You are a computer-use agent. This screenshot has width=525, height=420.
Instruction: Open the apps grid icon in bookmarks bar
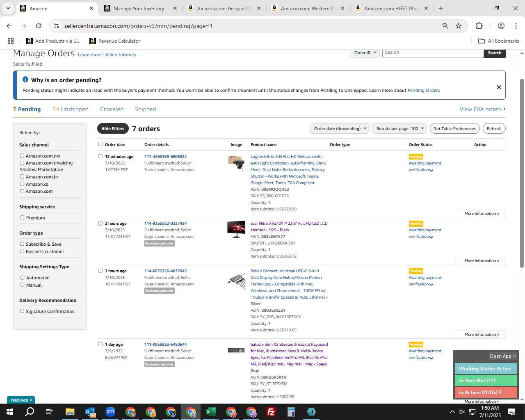(11, 41)
